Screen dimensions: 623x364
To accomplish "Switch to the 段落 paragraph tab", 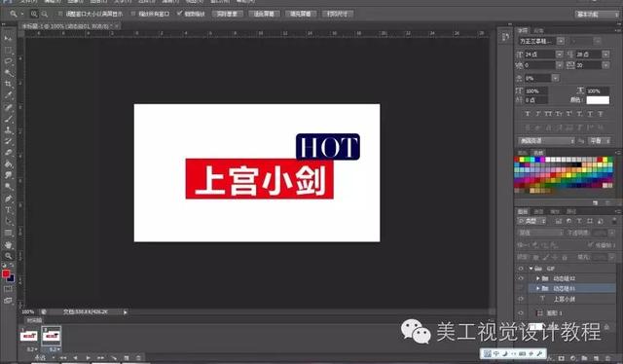I will coord(538,30).
